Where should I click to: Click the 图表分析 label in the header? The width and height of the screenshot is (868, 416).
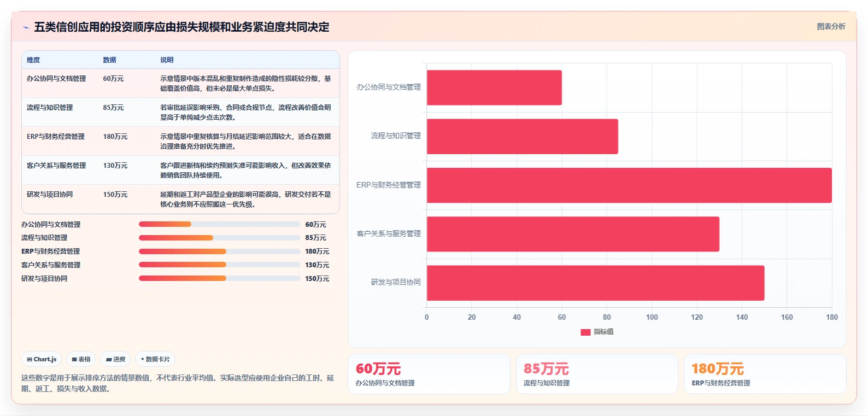click(x=831, y=26)
